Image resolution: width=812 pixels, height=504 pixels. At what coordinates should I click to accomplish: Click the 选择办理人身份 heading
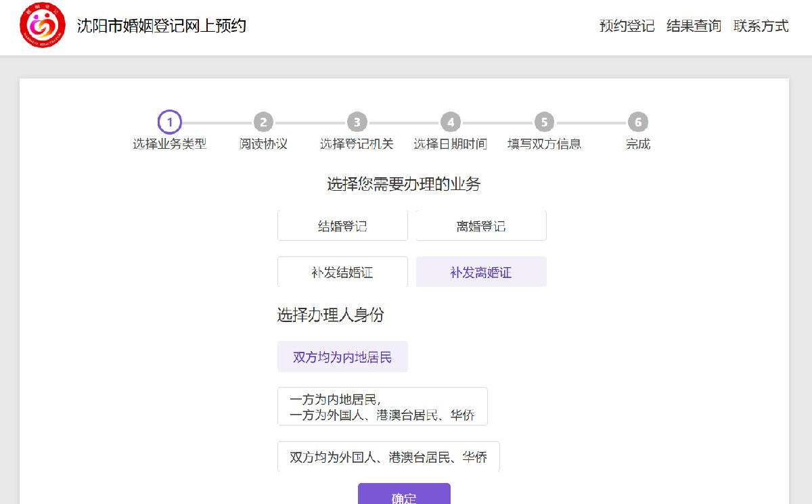click(331, 315)
